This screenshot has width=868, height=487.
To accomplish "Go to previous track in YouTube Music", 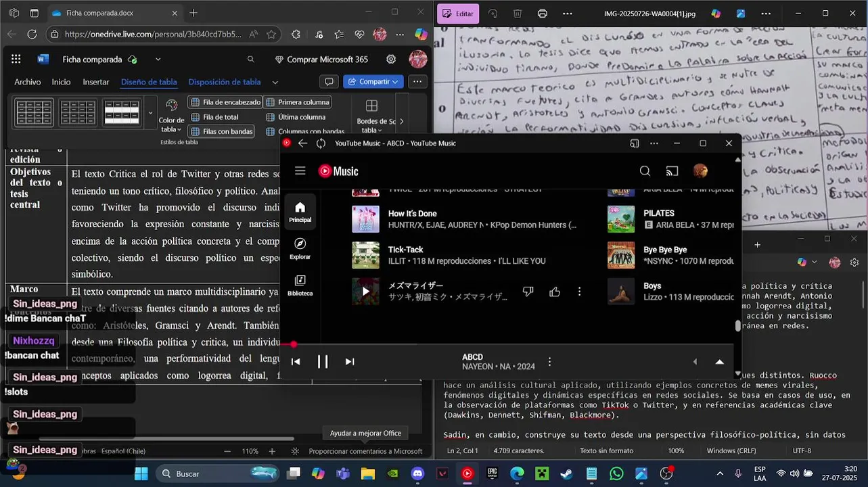I will click(x=296, y=361).
